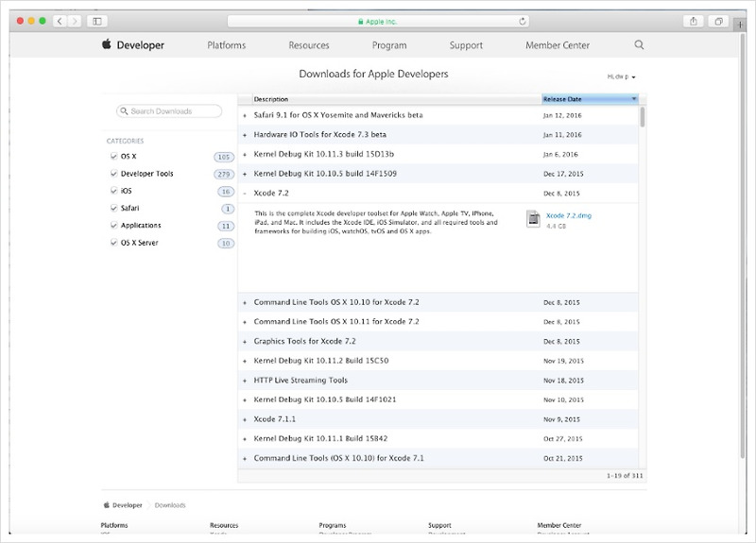Open the Platforms menu
Screen dimensions: 756x543
coord(227,45)
